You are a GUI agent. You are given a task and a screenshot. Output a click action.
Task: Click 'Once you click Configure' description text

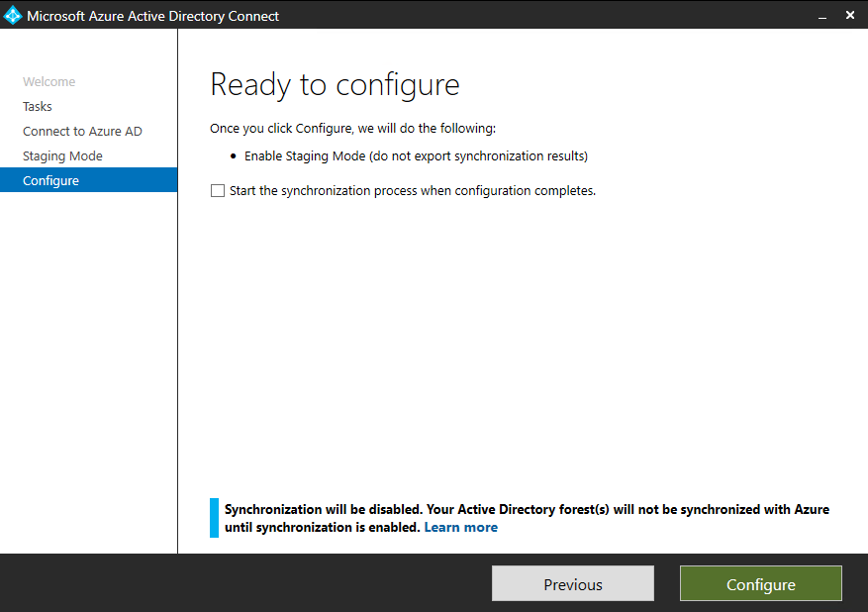click(x=352, y=129)
